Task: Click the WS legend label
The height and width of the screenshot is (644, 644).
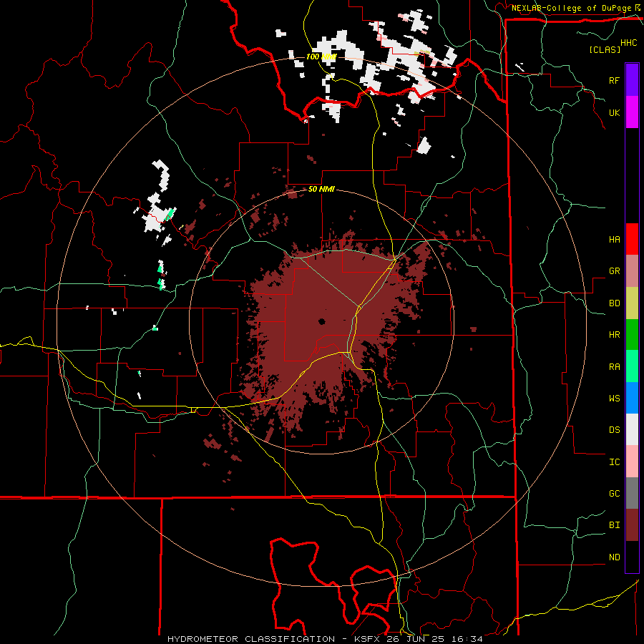Action: click(x=614, y=399)
